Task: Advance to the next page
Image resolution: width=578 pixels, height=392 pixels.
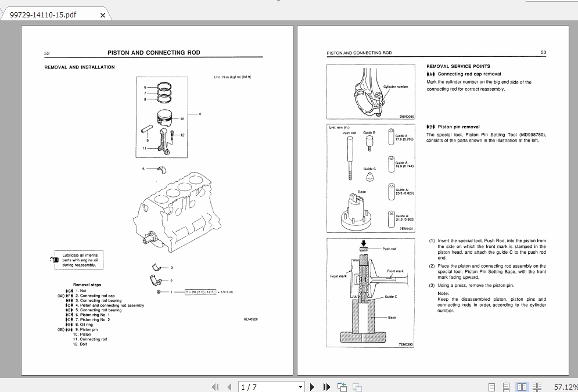Action: pos(312,386)
